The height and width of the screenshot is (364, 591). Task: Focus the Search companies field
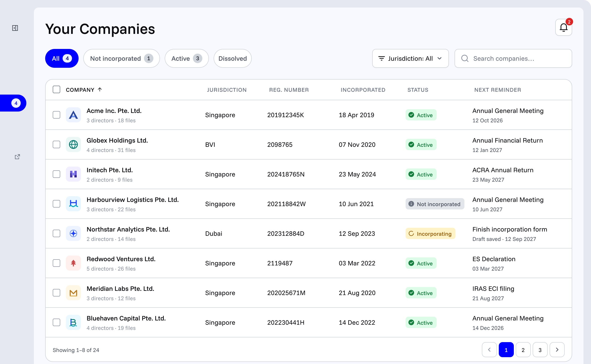[513, 59]
